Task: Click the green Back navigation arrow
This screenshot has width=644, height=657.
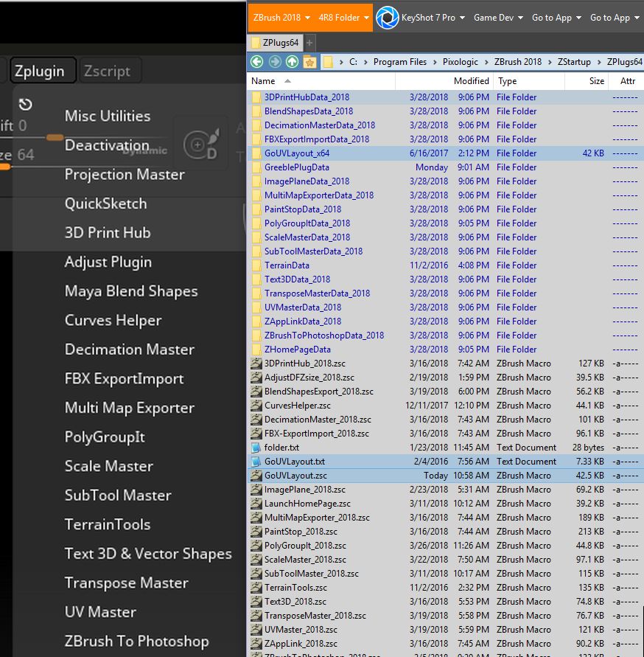Action: point(257,62)
